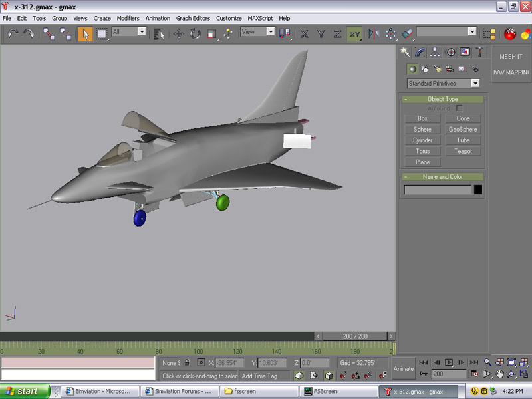
Task: Click the Undo arrow in toolbar
Action: point(13,33)
